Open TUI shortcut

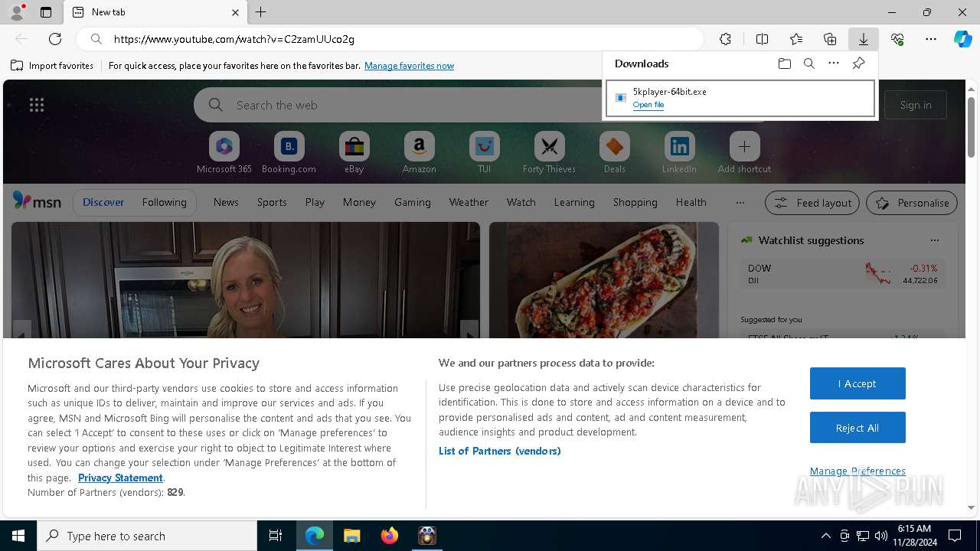point(484,153)
